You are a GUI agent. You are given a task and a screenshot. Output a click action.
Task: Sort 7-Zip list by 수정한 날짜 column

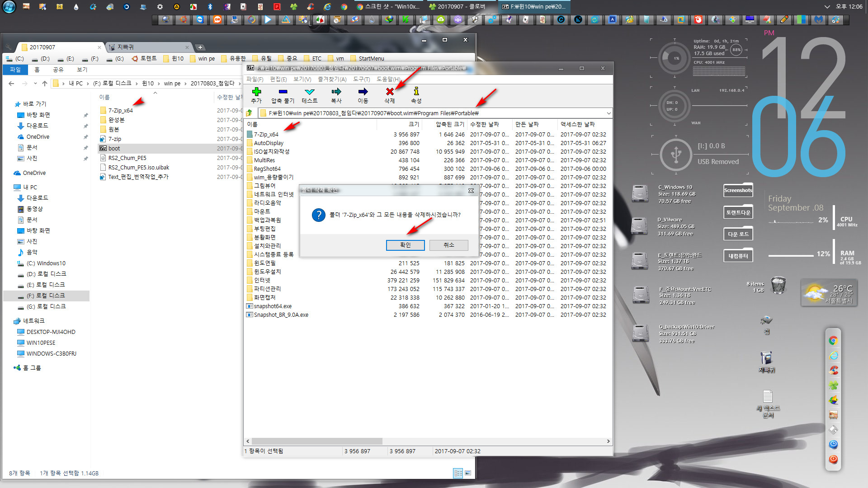coord(484,124)
